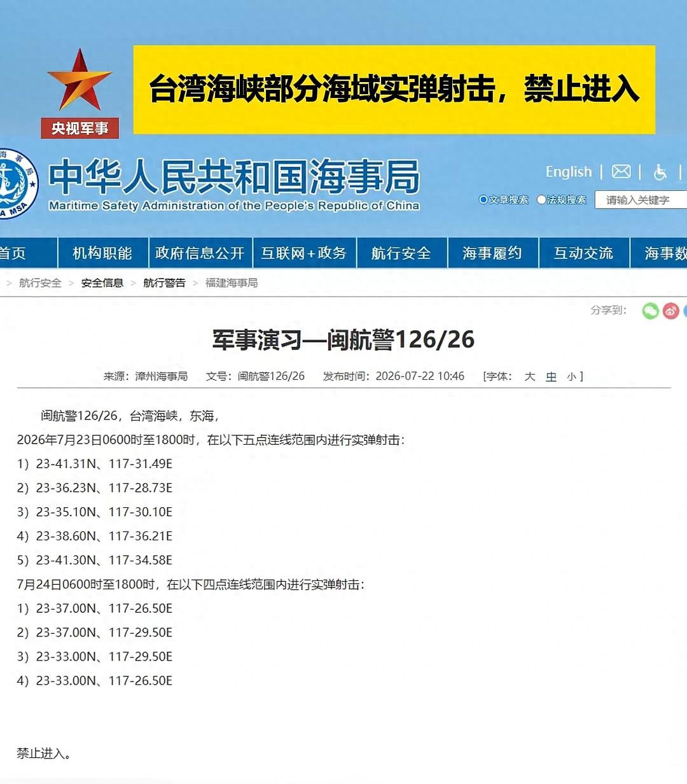Image resolution: width=687 pixels, height=784 pixels.
Task: Switch the site to English
Action: tap(569, 172)
